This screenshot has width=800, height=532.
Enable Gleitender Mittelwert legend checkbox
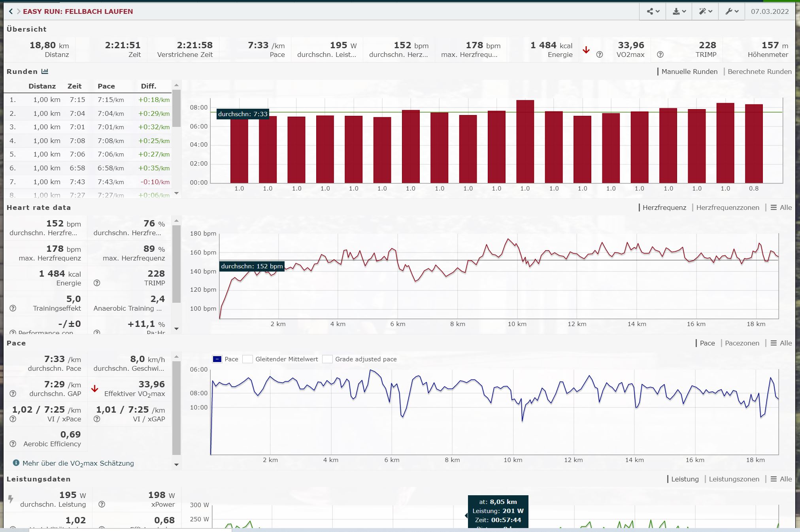248,359
